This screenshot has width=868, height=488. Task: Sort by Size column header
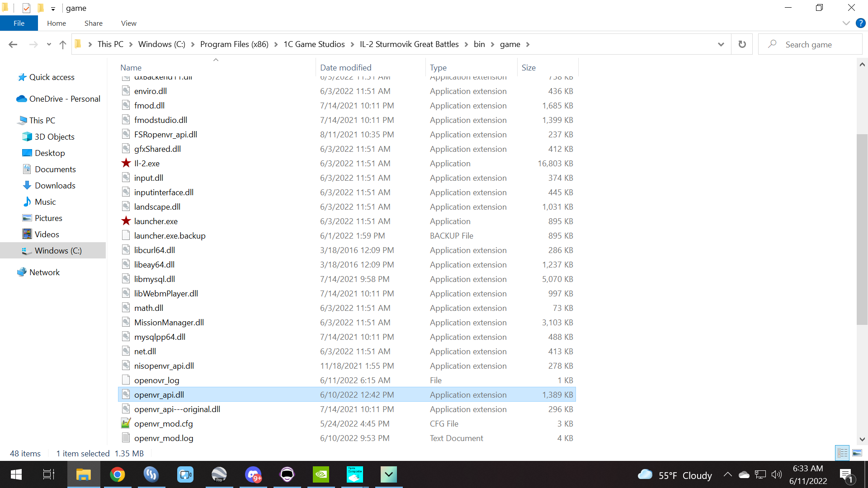[528, 67]
